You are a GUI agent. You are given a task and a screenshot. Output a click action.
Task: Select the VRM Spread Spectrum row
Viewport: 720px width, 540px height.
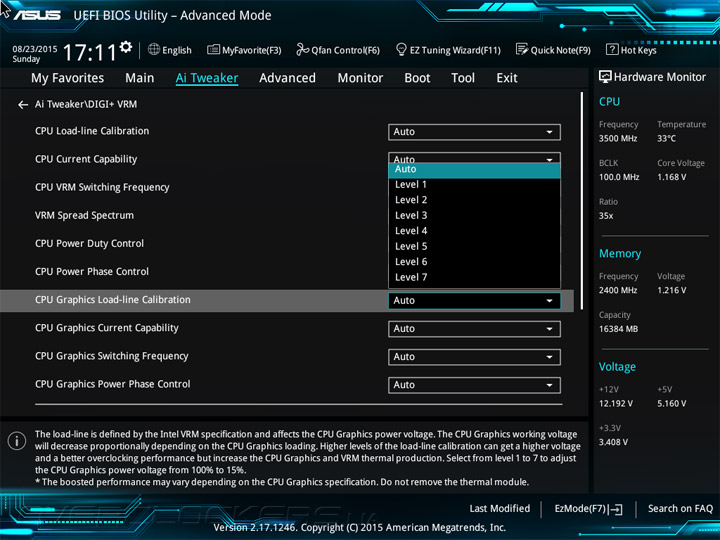pos(84,215)
